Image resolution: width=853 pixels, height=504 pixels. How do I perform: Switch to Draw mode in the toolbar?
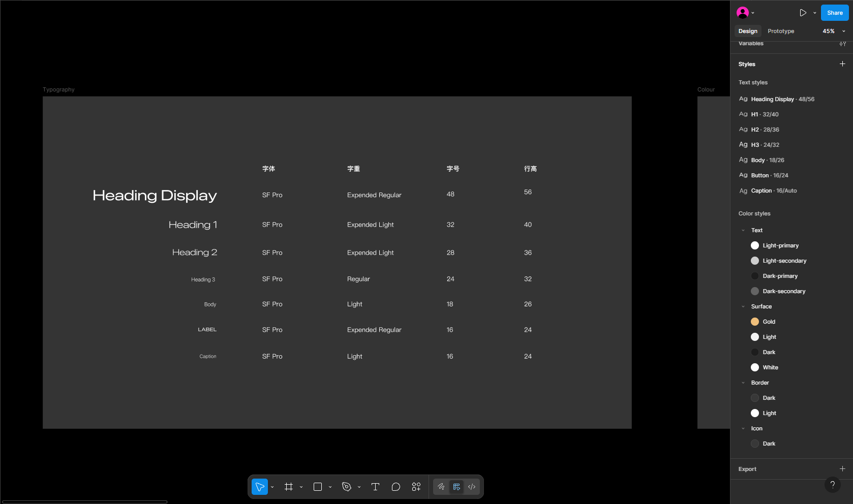pyautogui.click(x=441, y=487)
